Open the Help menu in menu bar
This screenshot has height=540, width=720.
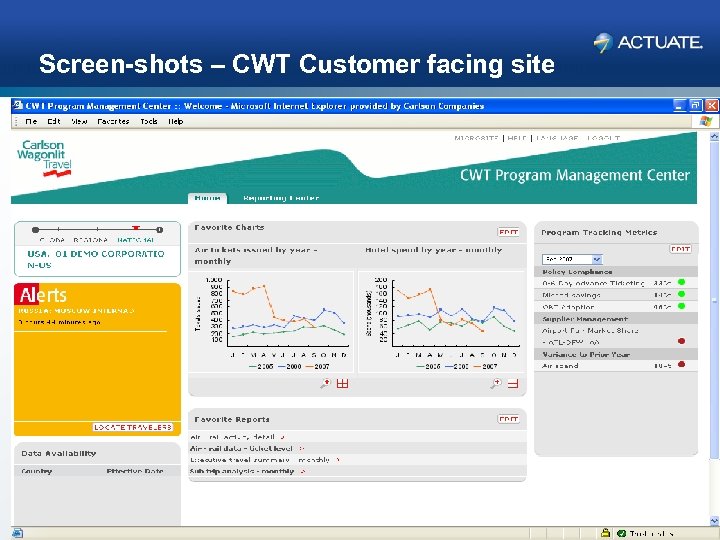tap(175, 121)
